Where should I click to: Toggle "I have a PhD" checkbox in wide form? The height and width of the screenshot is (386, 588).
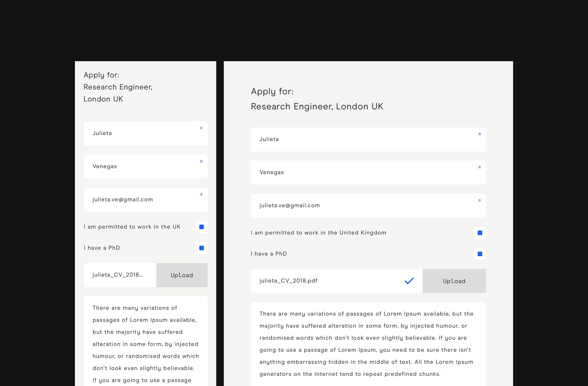(x=480, y=254)
